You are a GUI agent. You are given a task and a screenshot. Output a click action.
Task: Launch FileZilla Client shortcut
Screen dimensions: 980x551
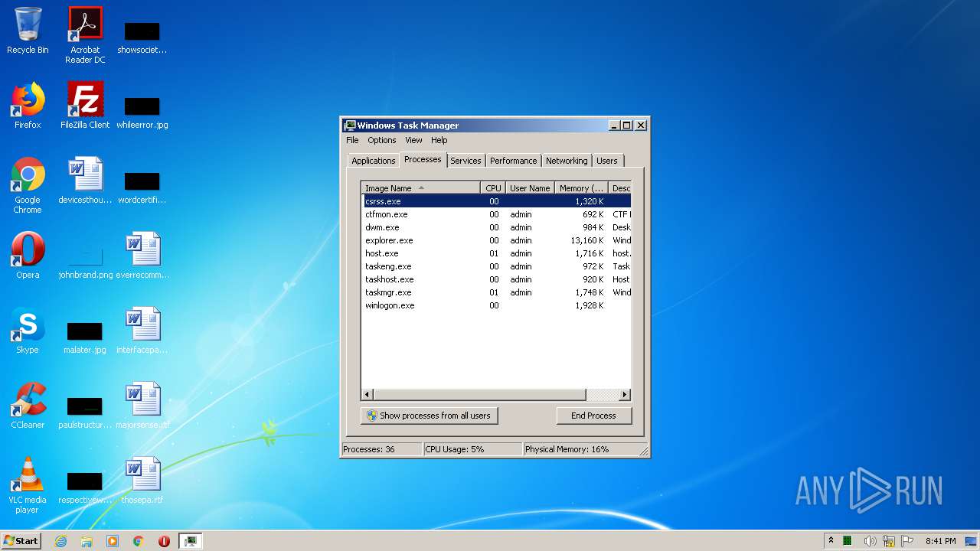pos(85,106)
